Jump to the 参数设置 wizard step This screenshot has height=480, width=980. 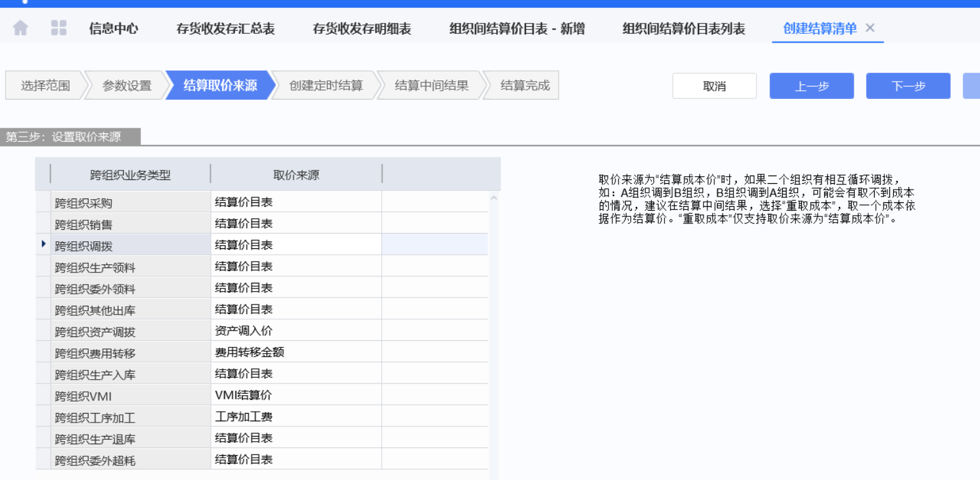127,86
